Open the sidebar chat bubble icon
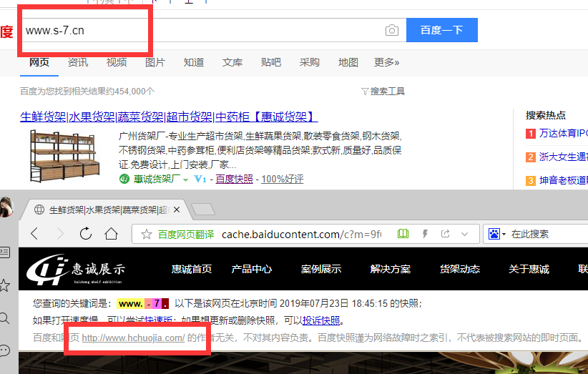The image size is (588, 374). point(4,351)
